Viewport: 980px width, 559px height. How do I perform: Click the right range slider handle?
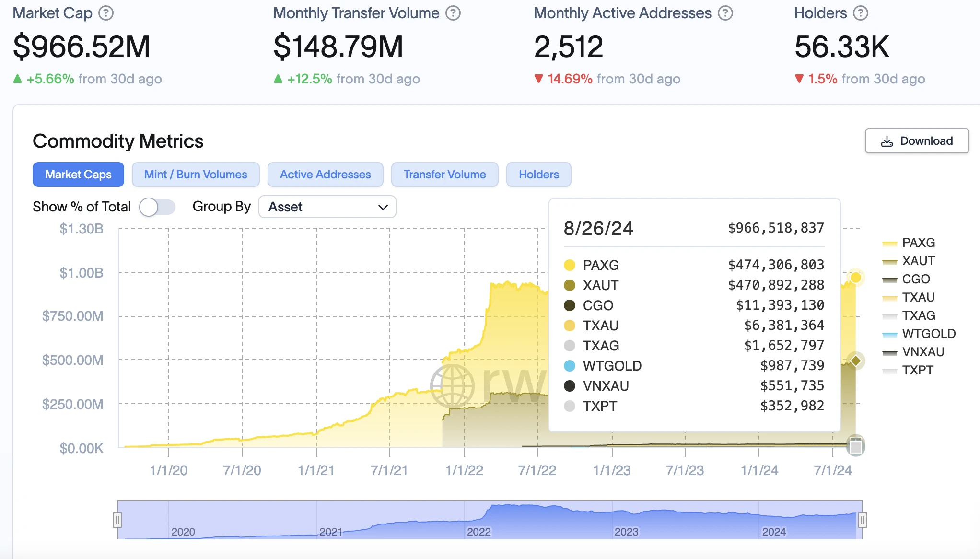coord(862,520)
